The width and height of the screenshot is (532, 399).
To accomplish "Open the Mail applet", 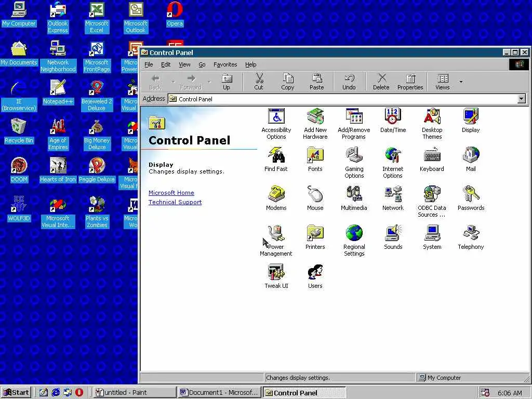I will coord(471,159).
